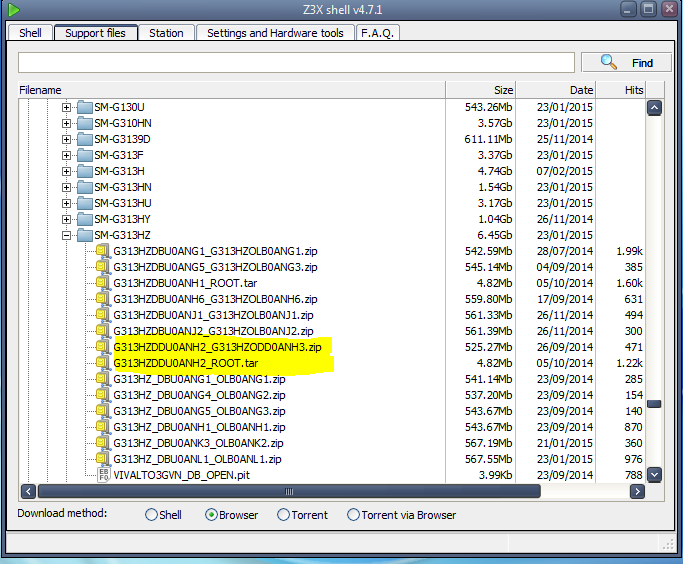Click the SM-G310HN folder icon
The image size is (683, 564).
85,123
